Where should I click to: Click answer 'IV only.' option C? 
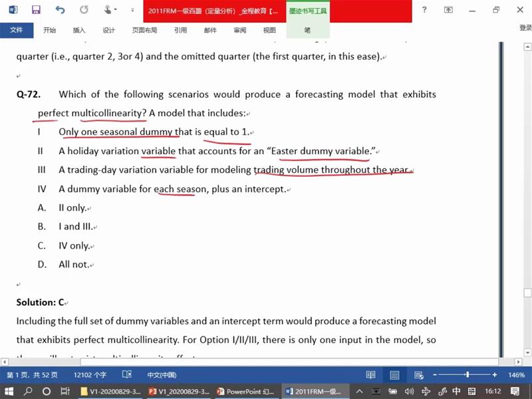pyautogui.click(x=74, y=245)
